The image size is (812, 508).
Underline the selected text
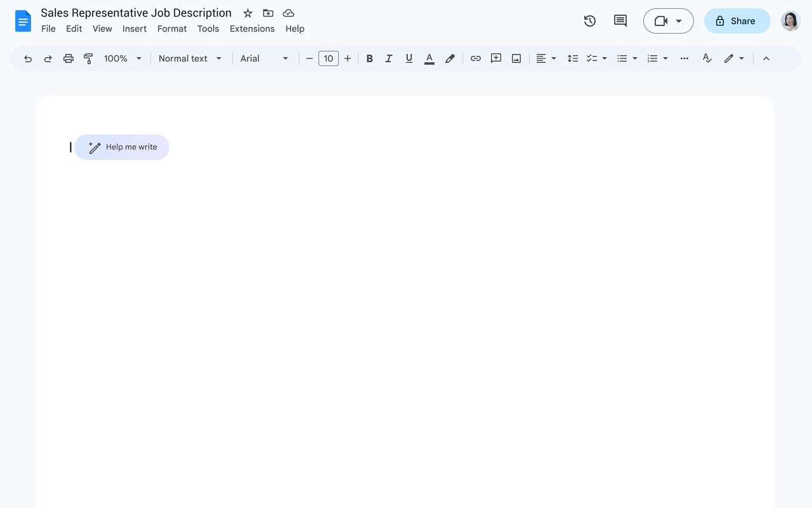[x=409, y=58]
